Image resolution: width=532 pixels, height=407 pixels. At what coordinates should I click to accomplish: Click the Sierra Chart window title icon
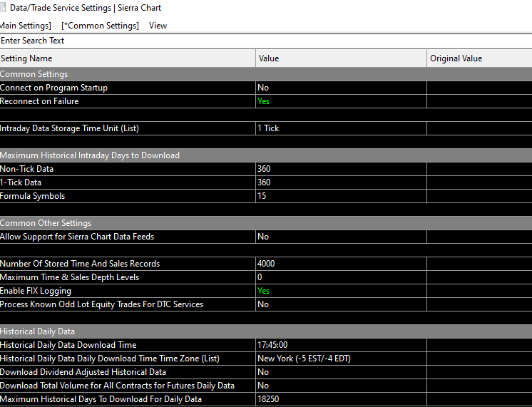[3, 7]
